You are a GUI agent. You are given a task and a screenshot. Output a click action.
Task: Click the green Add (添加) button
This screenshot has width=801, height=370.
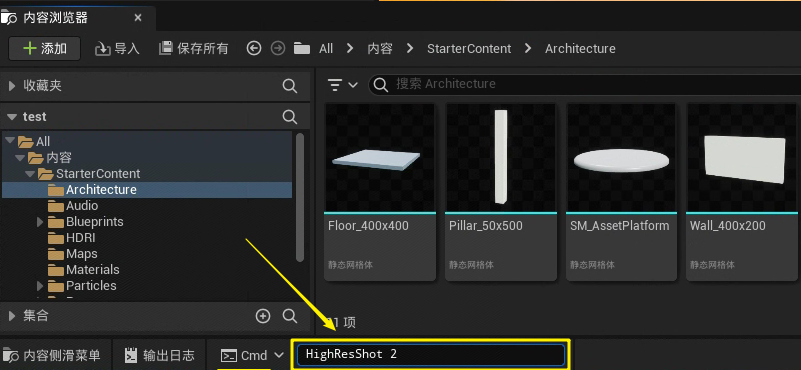[44, 49]
